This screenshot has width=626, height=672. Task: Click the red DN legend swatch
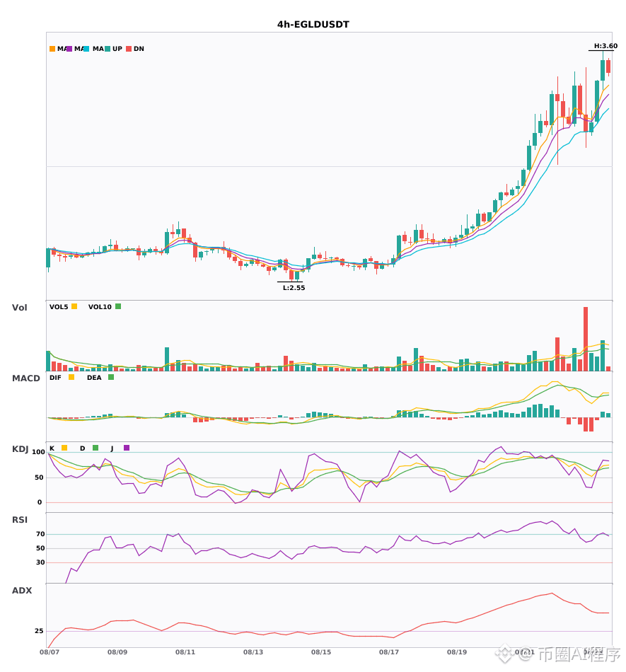coord(129,49)
